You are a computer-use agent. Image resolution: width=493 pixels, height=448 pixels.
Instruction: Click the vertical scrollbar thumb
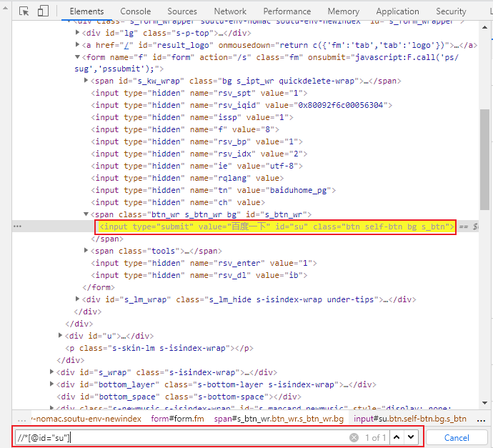tap(485, 159)
